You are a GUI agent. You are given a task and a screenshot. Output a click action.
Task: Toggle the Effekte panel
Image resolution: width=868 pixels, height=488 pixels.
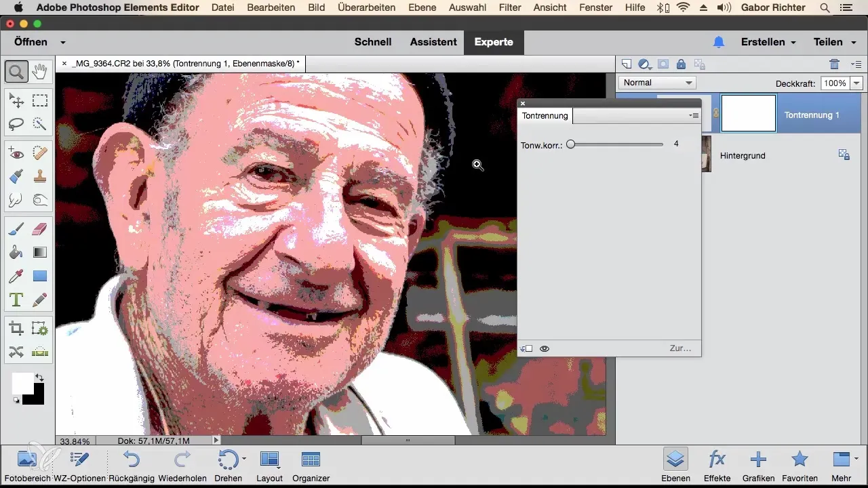tap(717, 465)
